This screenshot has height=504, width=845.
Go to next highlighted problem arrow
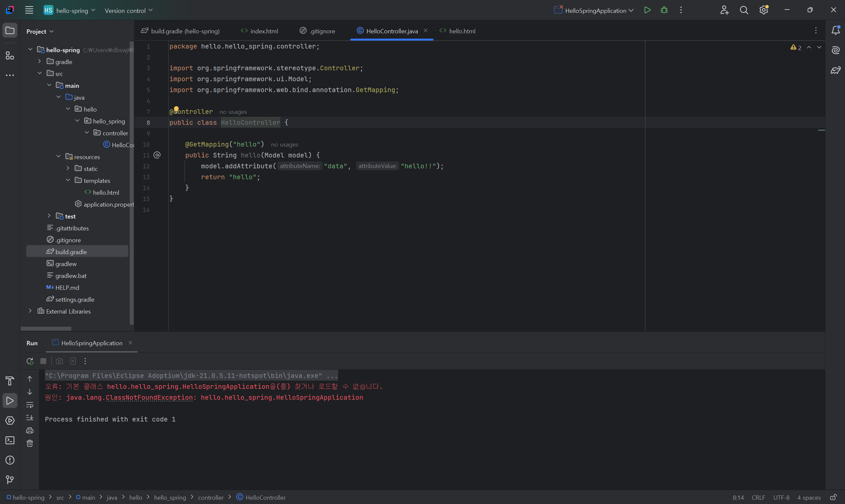point(819,47)
